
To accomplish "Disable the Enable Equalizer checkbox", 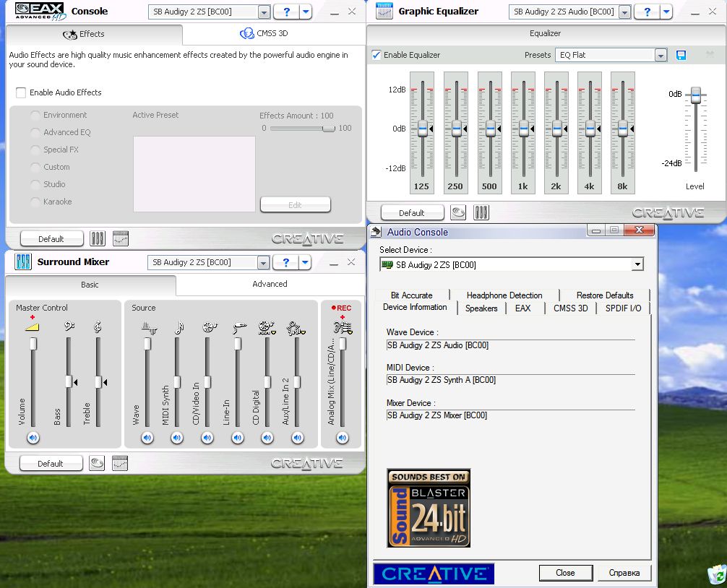I will (x=377, y=55).
